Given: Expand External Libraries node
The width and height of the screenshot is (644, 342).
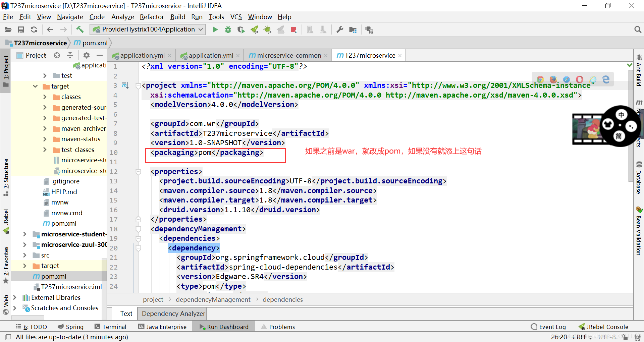Looking at the screenshot, I should click(x=15, y=297).
